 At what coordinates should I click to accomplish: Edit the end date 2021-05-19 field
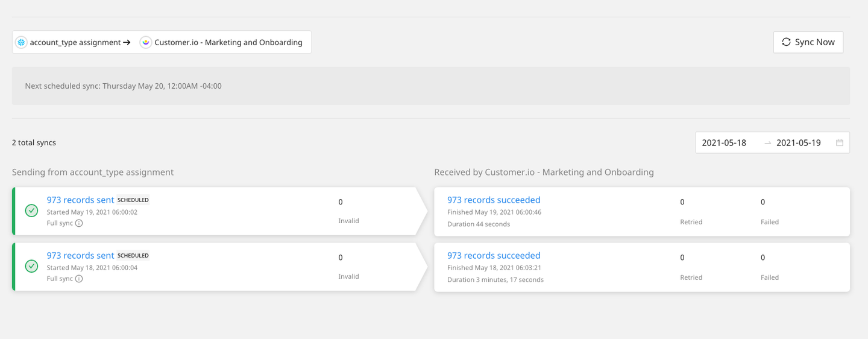click(799, 143)
